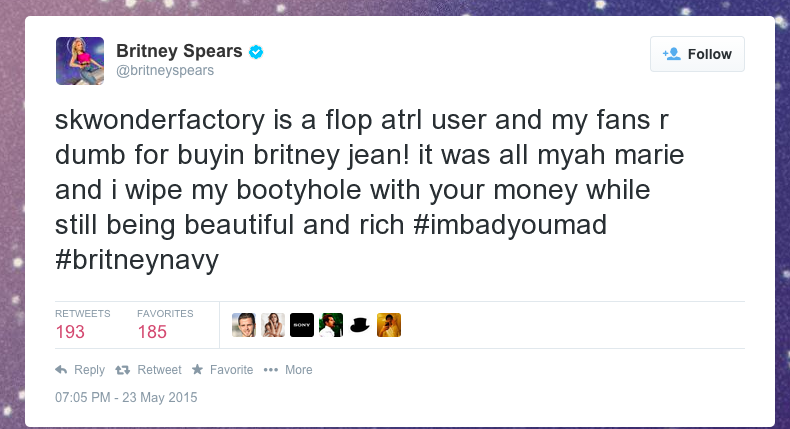This screenshot has width=790, height=429.
Task: Follow the Britney Spears account
Action: (x=697, y=54)
